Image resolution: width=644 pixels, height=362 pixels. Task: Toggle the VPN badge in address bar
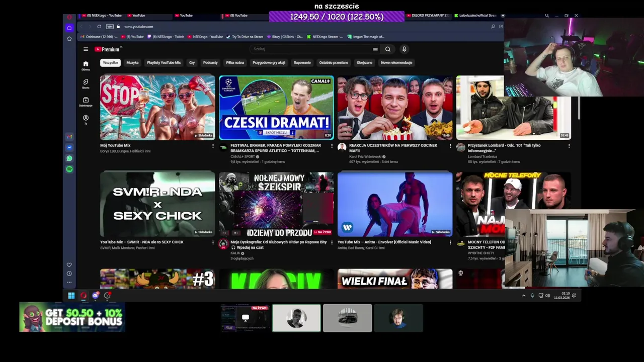(109, 27)
